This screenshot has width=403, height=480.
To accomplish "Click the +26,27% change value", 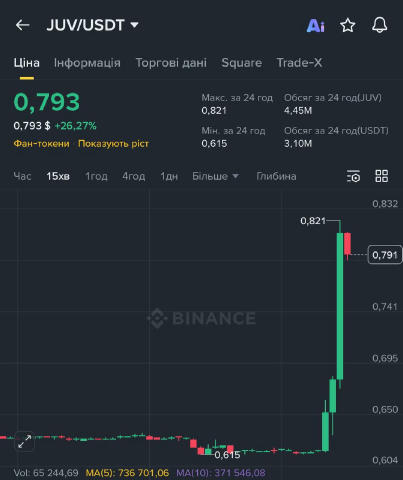I will coord(75,126).
